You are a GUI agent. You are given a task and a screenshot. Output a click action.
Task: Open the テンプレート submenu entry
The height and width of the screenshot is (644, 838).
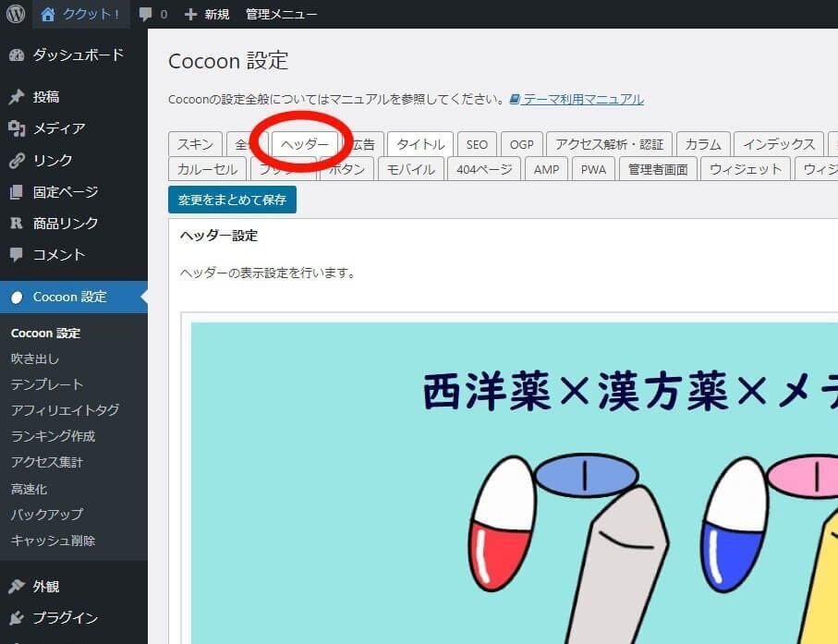pyautogui.click(x=47, y=384)
